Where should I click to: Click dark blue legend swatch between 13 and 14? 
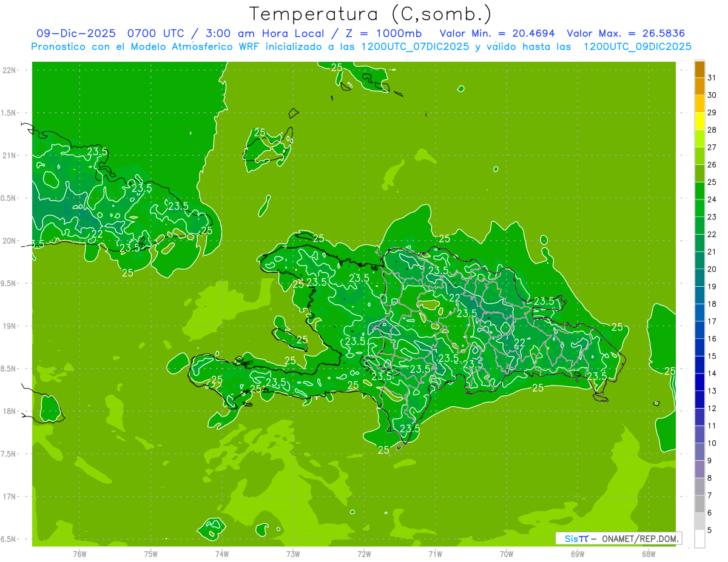pos(699,383)
